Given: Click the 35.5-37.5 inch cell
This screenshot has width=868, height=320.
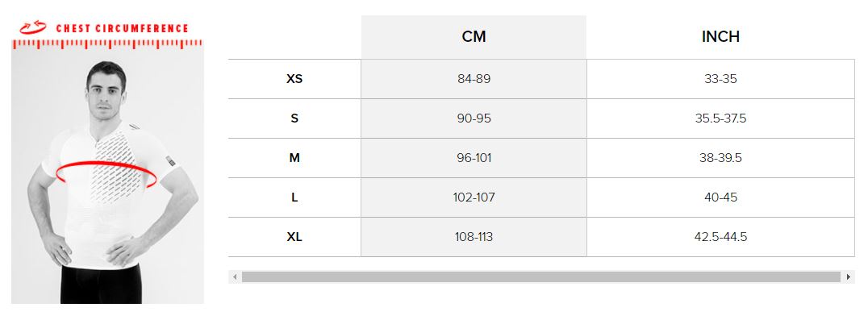Looking at the screenshot, I should tap(720, 118).
